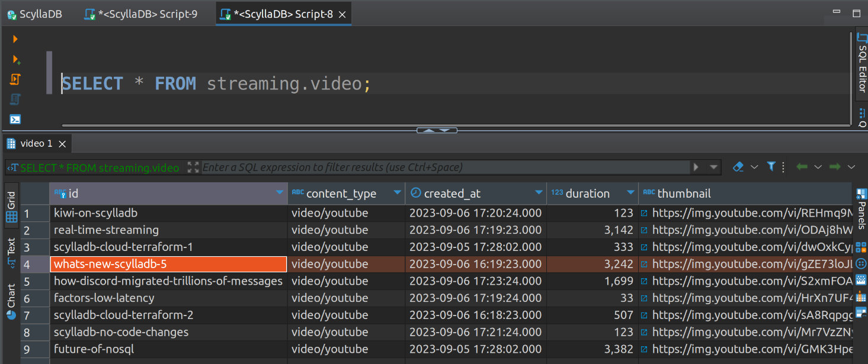Select the whats-new-scylladb-5 cell
The height and width of the screenshot is (364, 868).
(169, 264)
